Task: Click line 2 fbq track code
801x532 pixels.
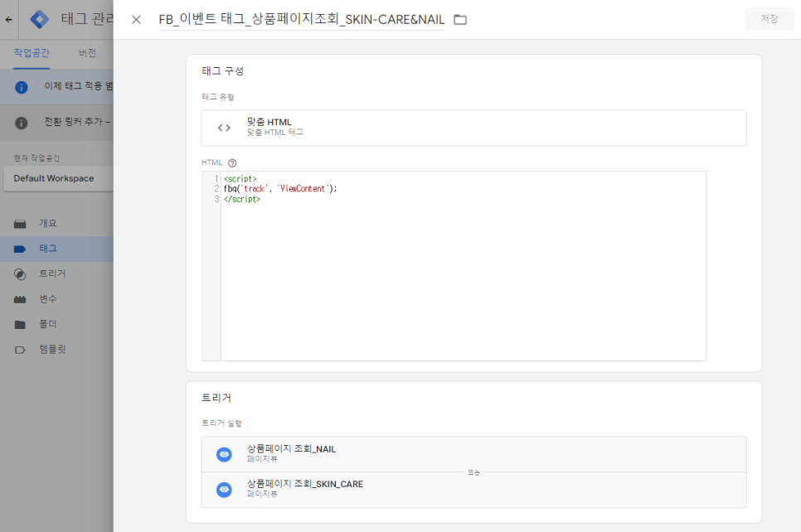Action: pyautogui.click(x=280, y=189)
